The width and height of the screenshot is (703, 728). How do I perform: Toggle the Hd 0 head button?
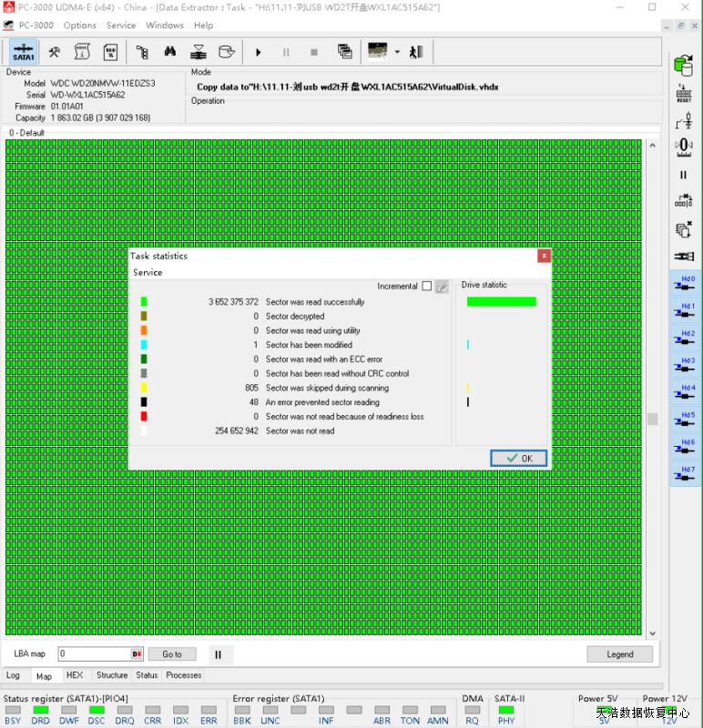pyautogui.click(x=683, y=284)
